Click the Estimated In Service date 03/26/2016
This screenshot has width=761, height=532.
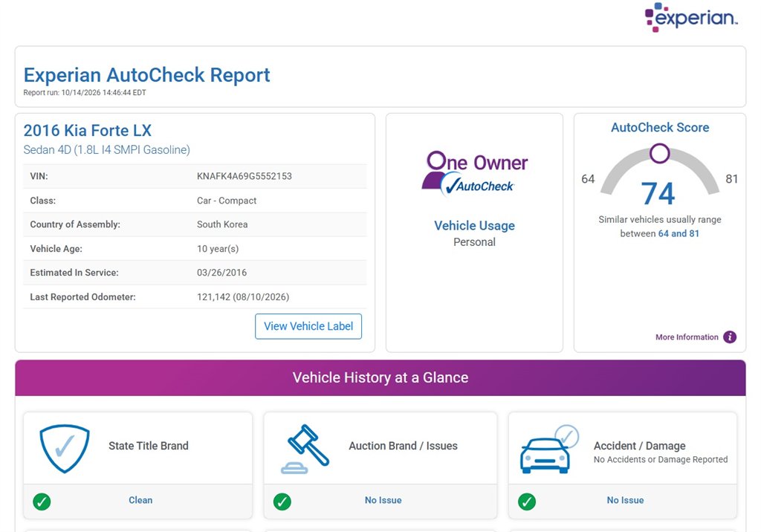[221, 273]
